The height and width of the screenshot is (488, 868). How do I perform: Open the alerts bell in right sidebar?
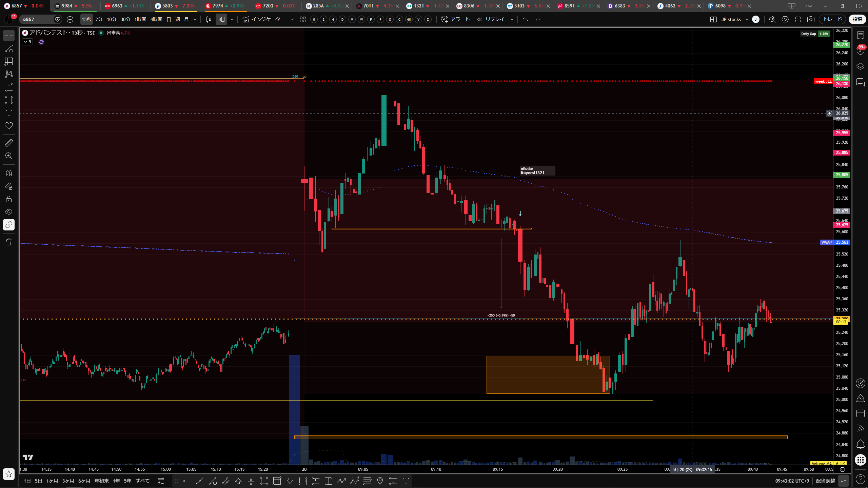861,444
